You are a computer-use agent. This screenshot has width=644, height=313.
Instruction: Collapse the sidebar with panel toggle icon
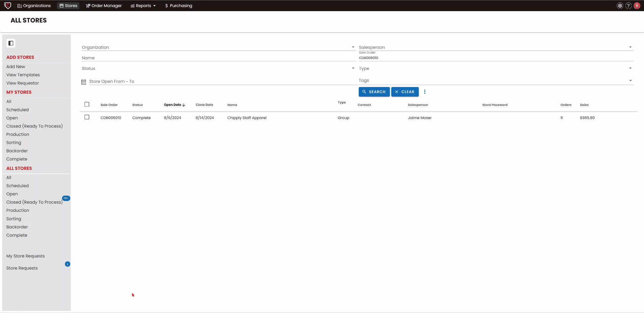[11, 43]
